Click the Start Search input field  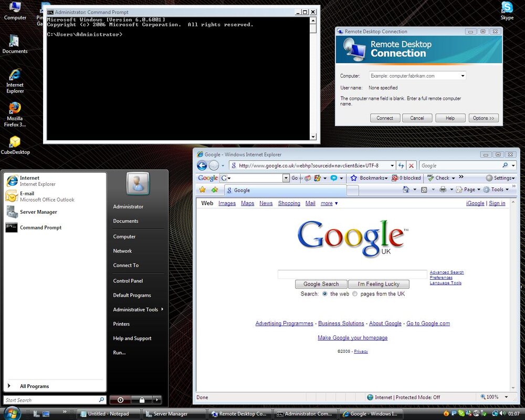51,400
